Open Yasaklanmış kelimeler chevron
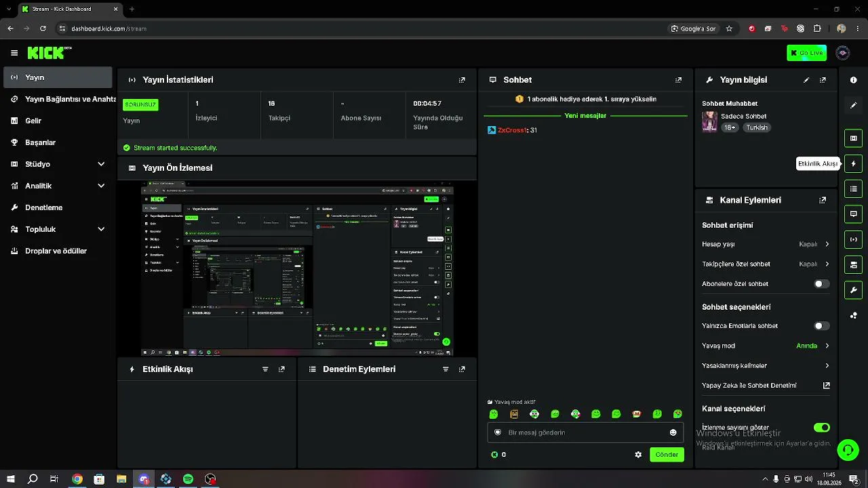The height and width of the screenshot is (488, 868). 827,366
